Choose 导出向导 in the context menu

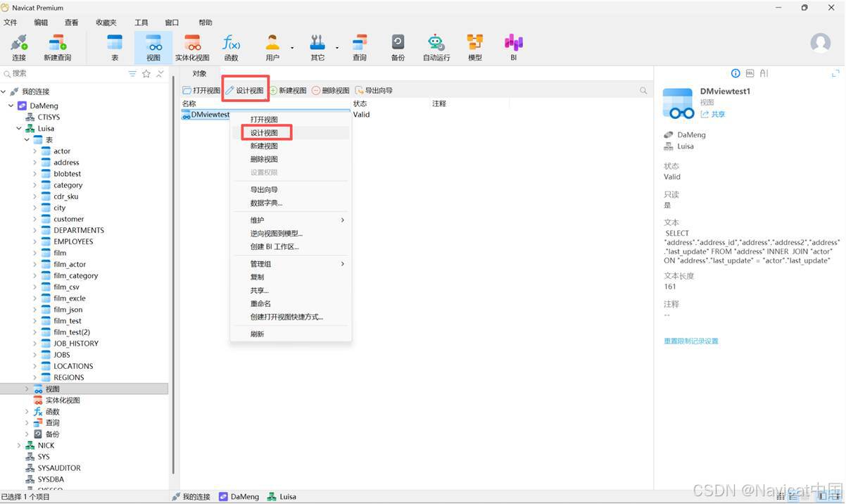coord(291,190)
